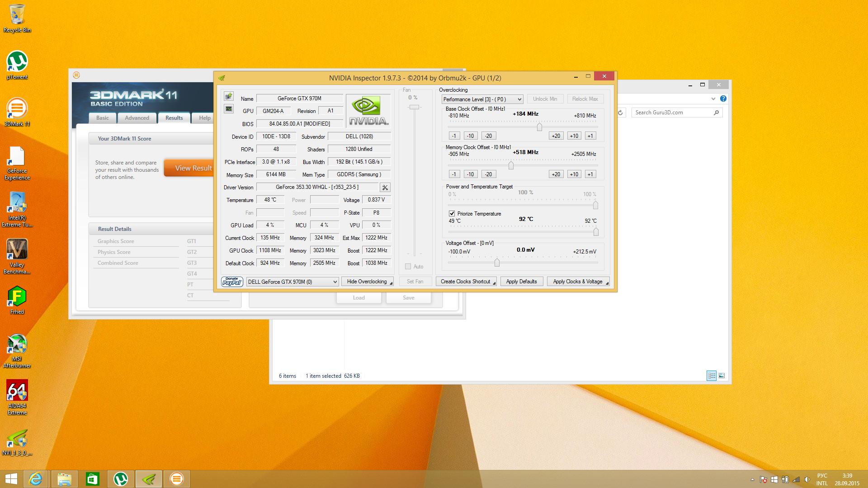The image size is (868, 488).
Task: Click the clock and date in taskbar
Action: coord(847,479)
